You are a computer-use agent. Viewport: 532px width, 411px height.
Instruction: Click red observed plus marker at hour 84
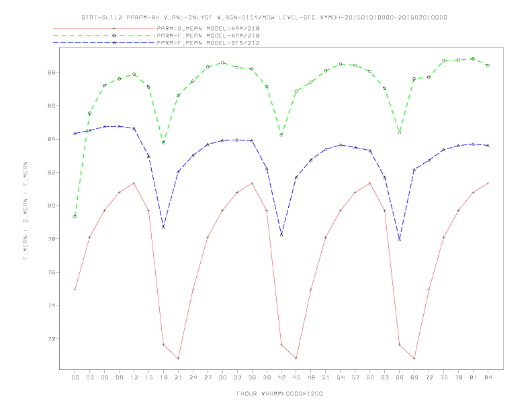coord(488,183)
